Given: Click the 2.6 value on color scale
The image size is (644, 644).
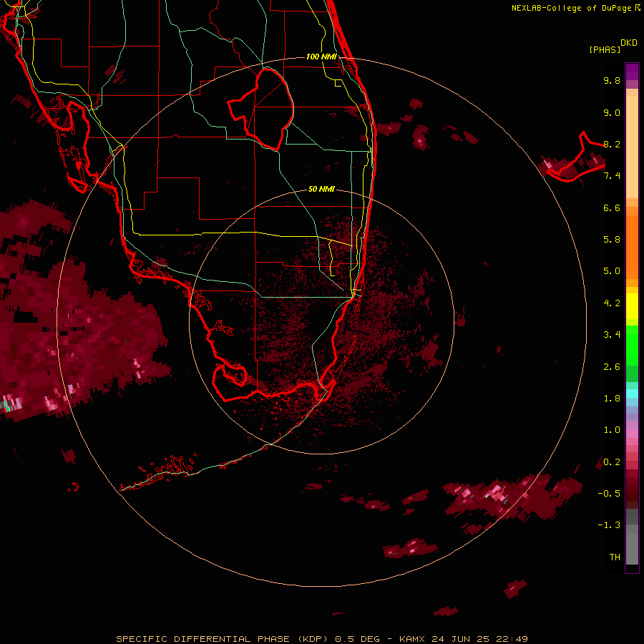Looking at the screenshot, I should coord(612,367).
